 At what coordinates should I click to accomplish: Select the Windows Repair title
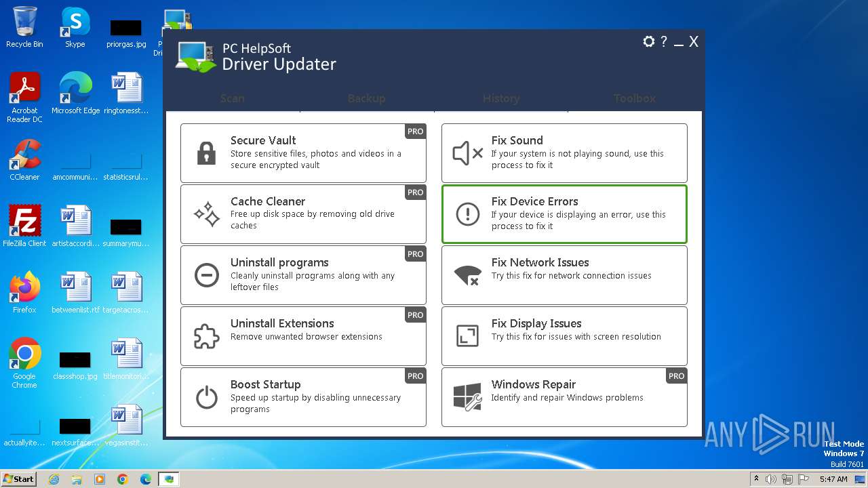click(x=534, y=384)
